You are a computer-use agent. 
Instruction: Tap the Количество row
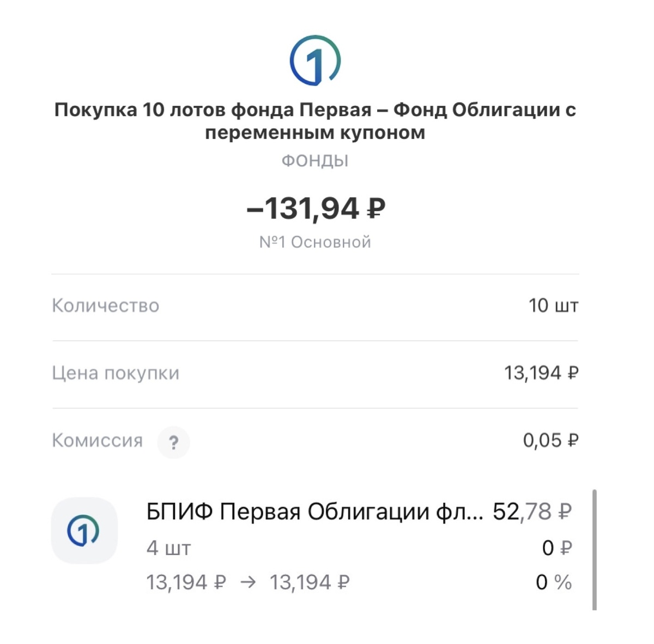click(x=316, y=305)
